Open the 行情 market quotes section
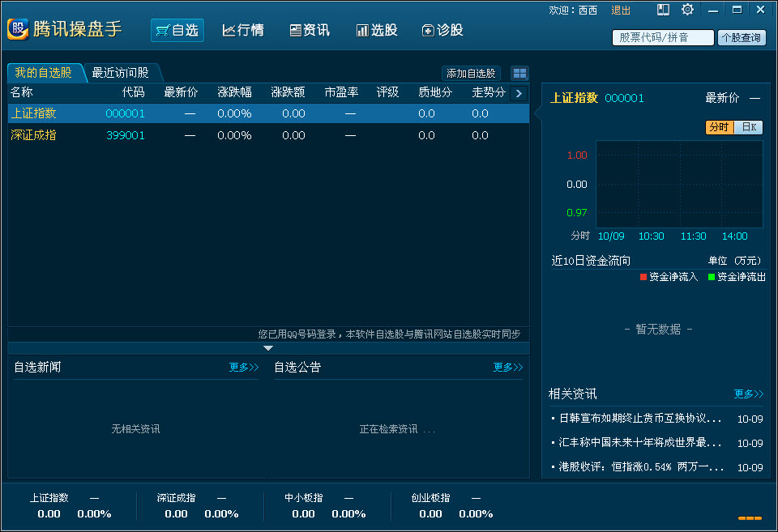Viewport: 778px width, 532px height. tap(243, 30)
